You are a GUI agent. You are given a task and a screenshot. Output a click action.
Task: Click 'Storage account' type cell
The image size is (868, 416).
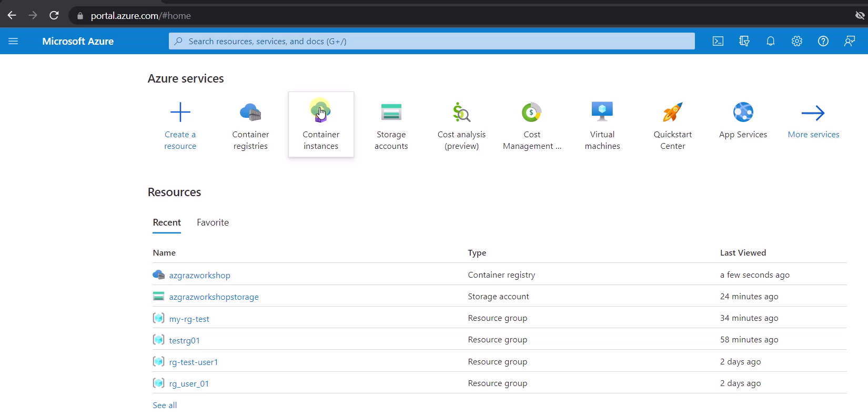498,296
